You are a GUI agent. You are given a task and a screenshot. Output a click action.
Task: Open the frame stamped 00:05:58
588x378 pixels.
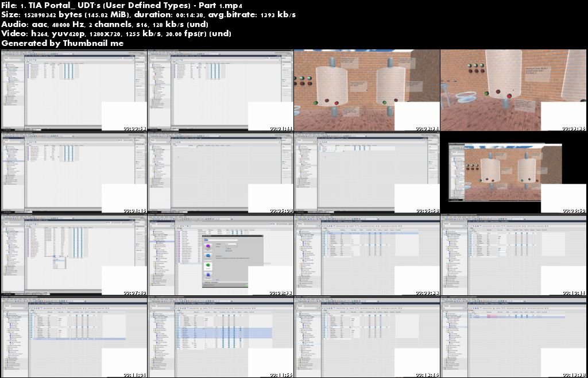pyautogui.click(x=367, y=172)
